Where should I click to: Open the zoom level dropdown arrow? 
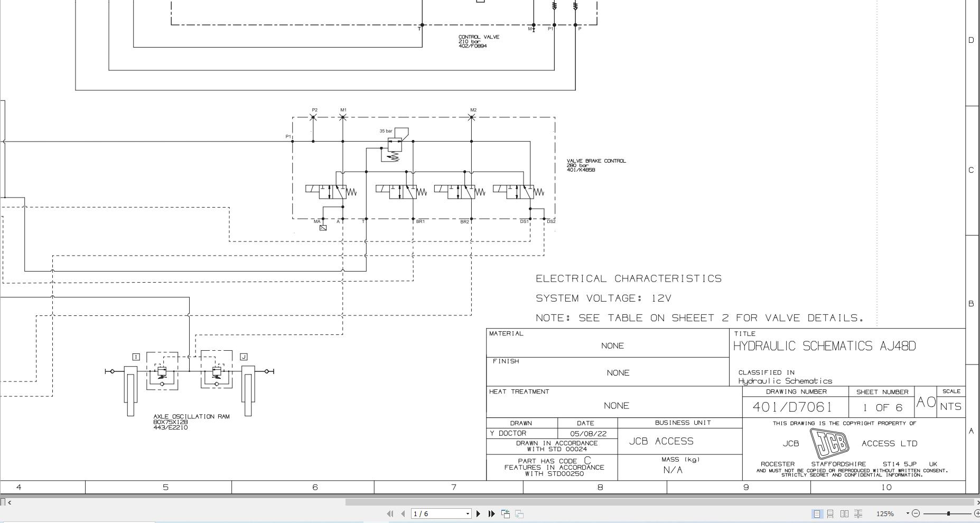tap(908, 513)
